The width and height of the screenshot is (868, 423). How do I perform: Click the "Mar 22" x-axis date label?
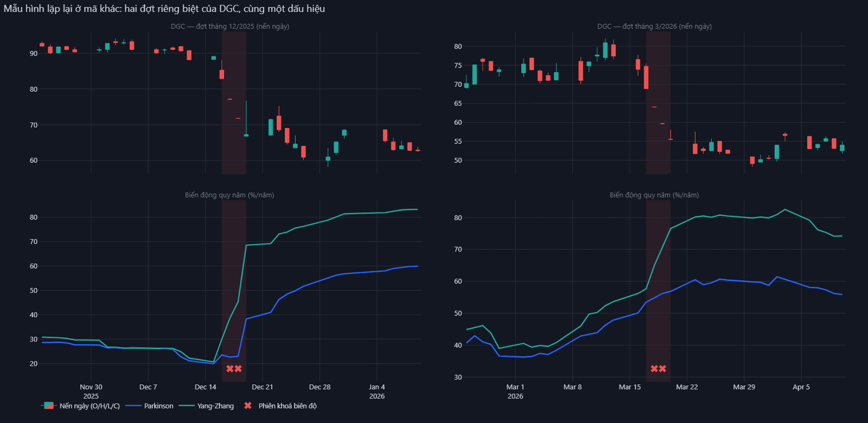pos(687,387)
